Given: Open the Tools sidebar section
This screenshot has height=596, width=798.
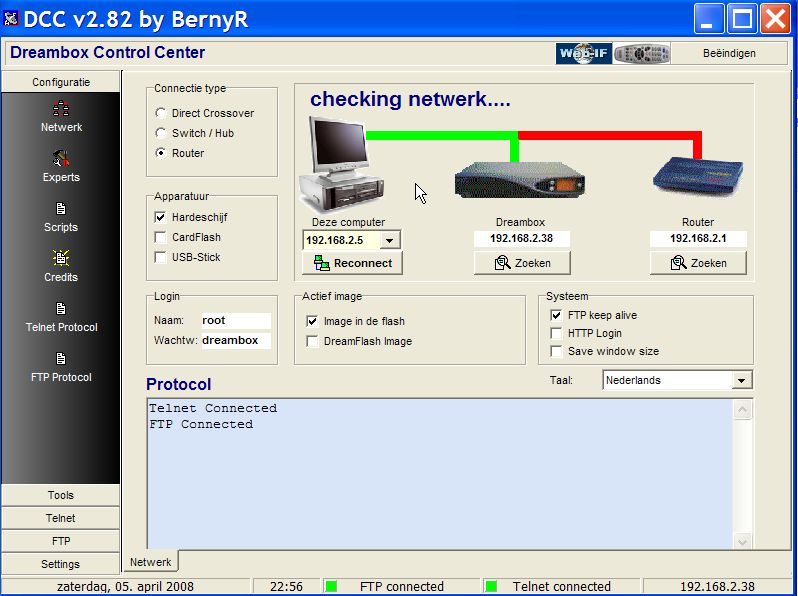Looking at the screenshot, I should (x=61, y=495).
